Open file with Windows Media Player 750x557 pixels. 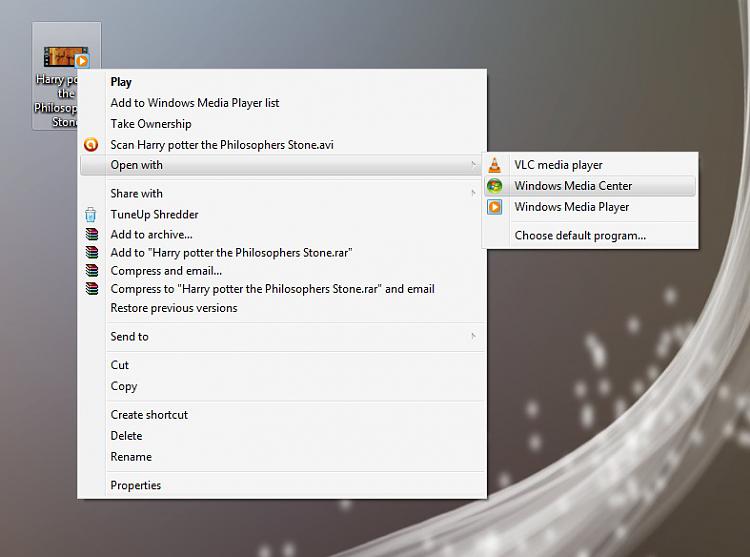pos(590,207)
